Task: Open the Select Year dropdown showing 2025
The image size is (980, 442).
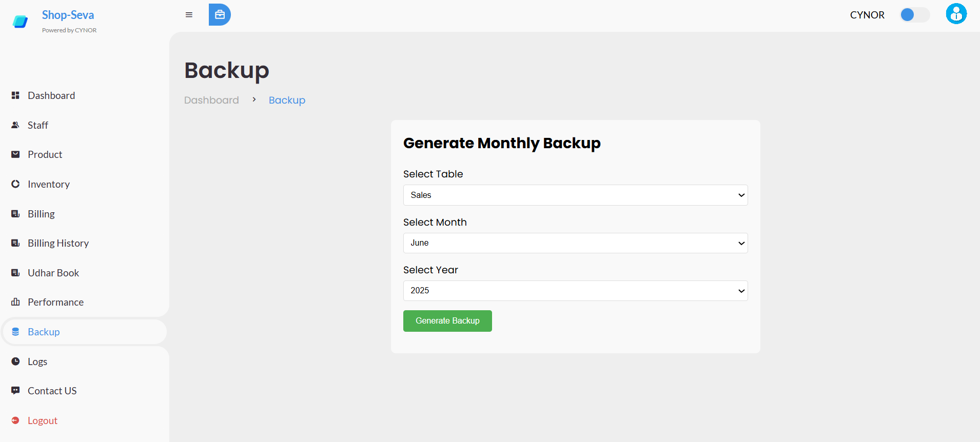Action: tap(575, 291)
